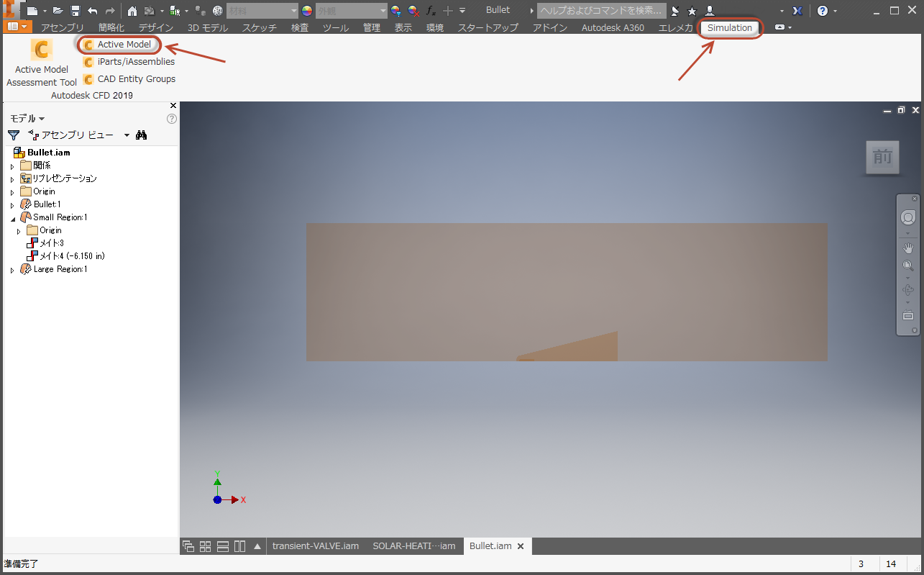Select the Simulation ribbon tab
Screen dimensions: 924x575
point(730,27)
